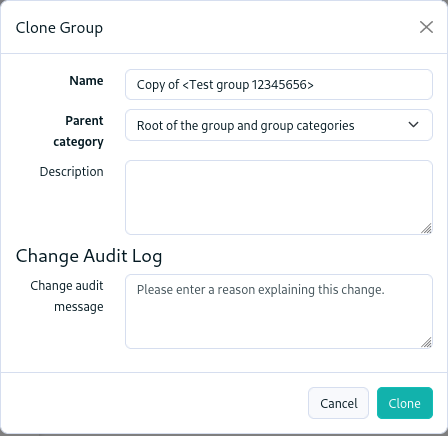Select 'Root of the group and group categories' text
448x436 pixels.
tap(246, 126)
